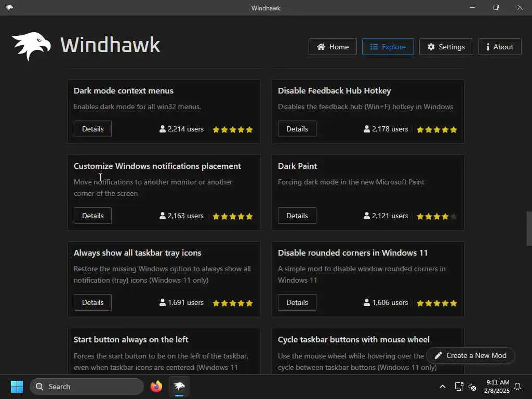The image size is (532, 399).
Task: Open Details for Dark mode context menus
Action: point(92,129)
